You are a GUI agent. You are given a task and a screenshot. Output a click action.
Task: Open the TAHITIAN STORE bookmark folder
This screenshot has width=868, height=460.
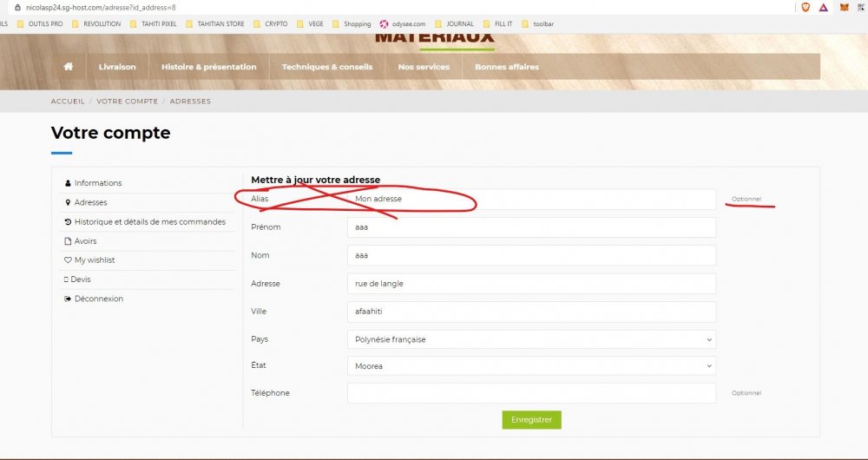[x=214, y=23]
